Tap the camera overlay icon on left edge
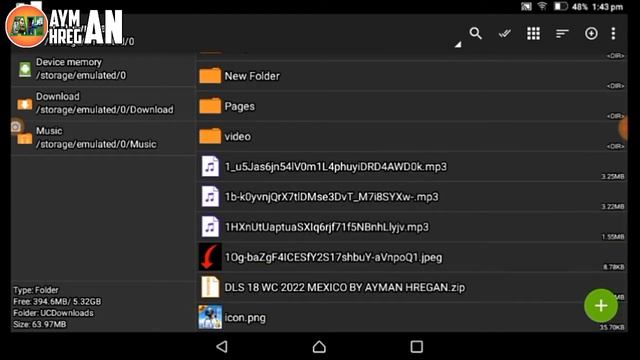This screenshot has height=360, width=640. tap(16, 127)
